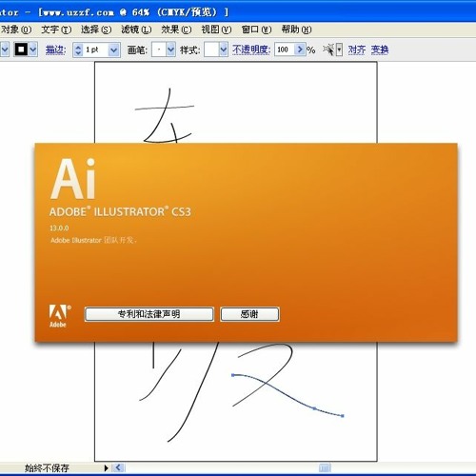Expand the 样式 style dropdown
476x476 pixels.
click(223, 50)
